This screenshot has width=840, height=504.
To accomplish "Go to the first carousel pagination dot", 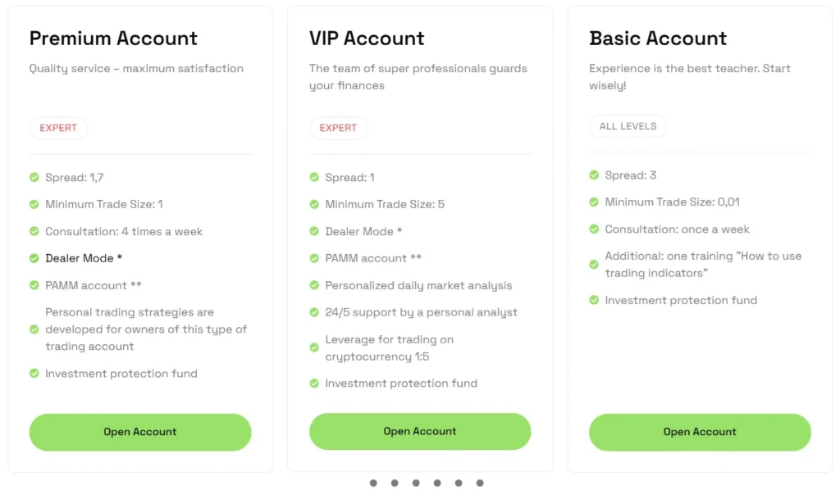I will 373,484.
